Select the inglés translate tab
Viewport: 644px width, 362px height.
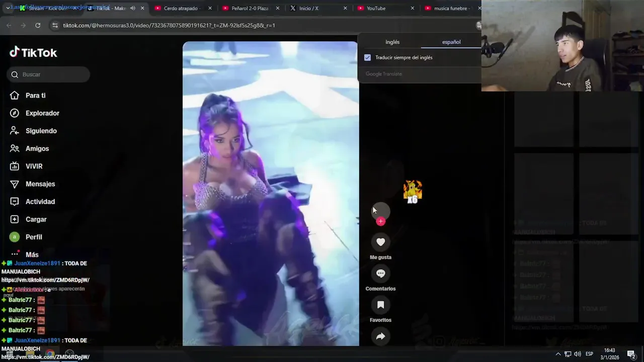[x=392, y=42]
